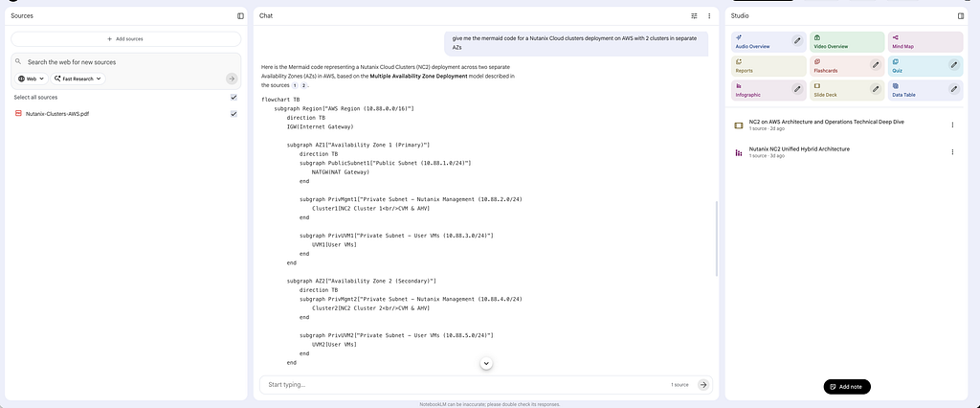Open Chat panel more options menu

click(709, 15)
